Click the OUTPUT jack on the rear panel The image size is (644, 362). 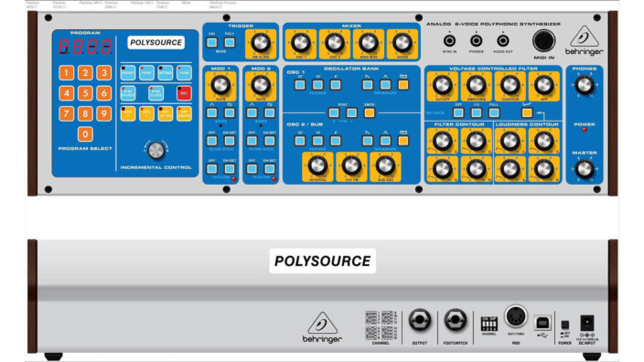pyautogui.click(x=420, y=320)
